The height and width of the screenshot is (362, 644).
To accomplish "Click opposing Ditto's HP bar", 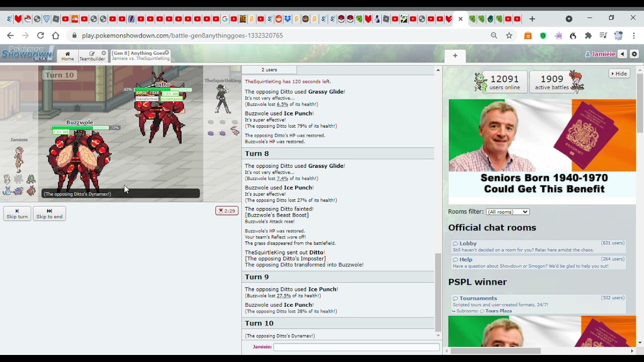I will [163, 90].
